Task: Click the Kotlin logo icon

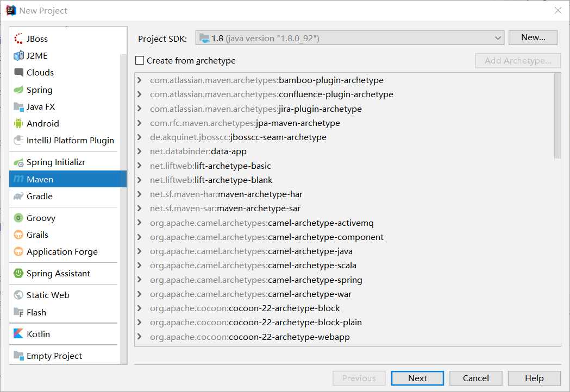Action: [x=18, y=333]
